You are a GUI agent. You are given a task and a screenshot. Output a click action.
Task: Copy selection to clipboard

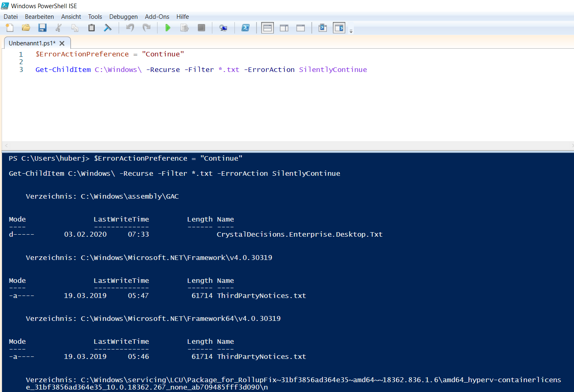pos(74,27)
